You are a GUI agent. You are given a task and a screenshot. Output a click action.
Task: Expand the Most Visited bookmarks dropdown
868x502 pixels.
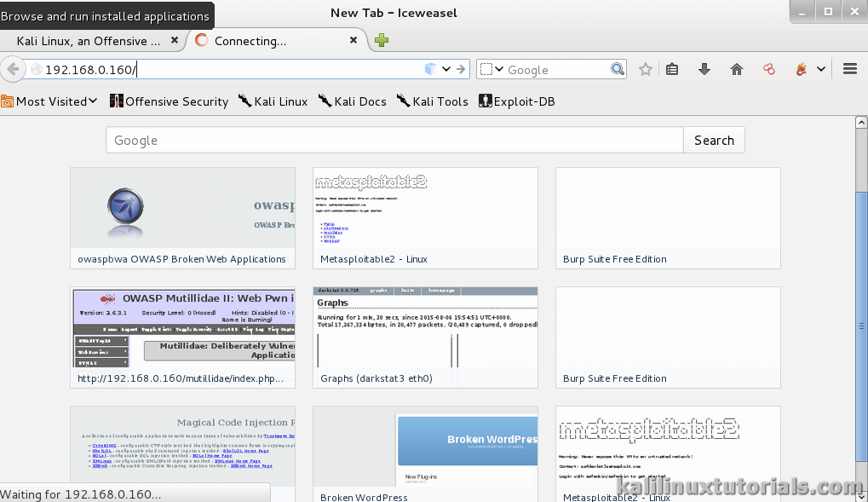pyautogui.click(x=49, y=101)
